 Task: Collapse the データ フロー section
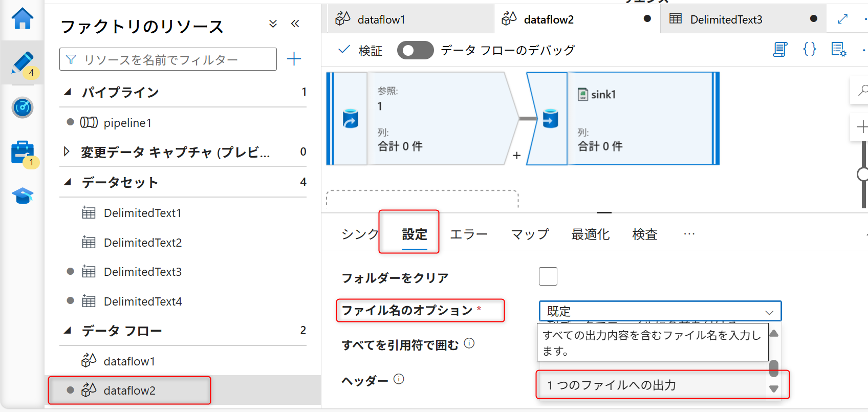68,331
